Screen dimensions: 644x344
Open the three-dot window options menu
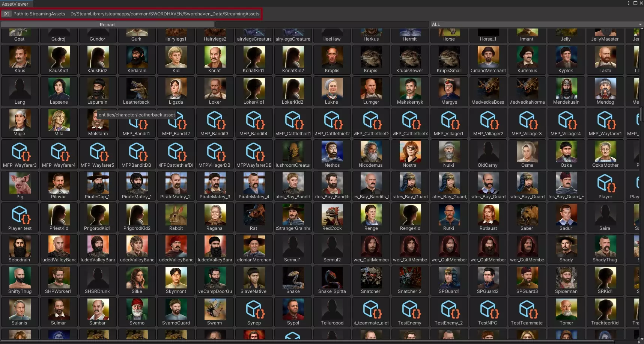click(x=629, y=3)
